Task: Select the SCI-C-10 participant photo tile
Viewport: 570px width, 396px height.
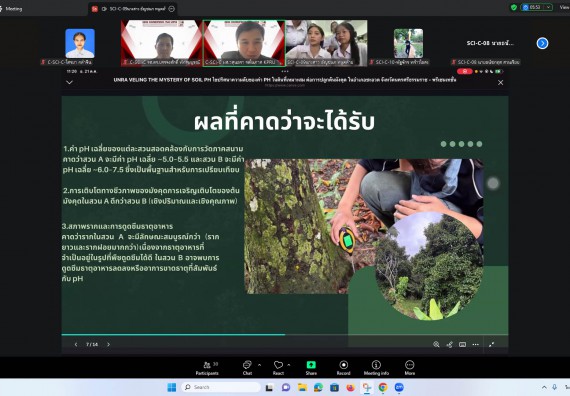Action: click(x=408, y=43)
